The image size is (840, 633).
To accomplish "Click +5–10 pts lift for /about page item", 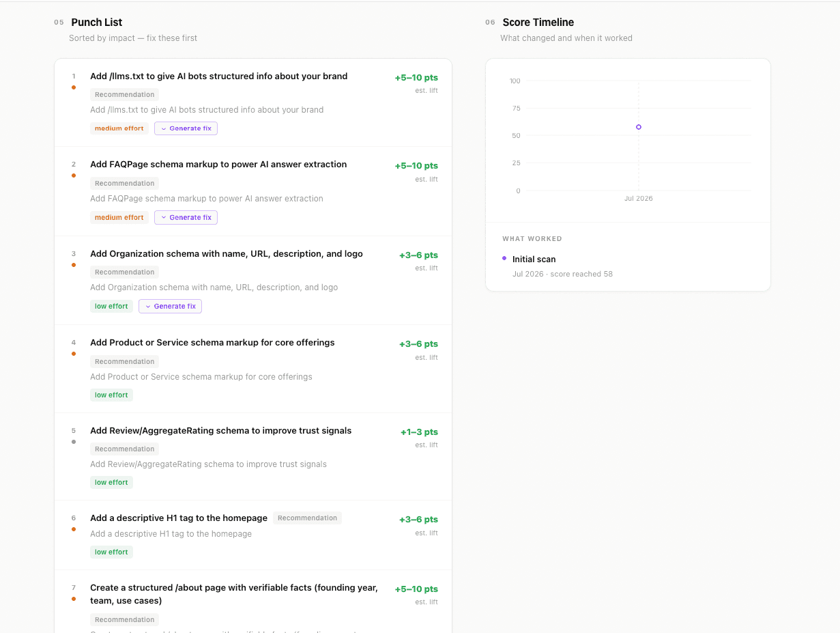I will (x=416, y=589).
